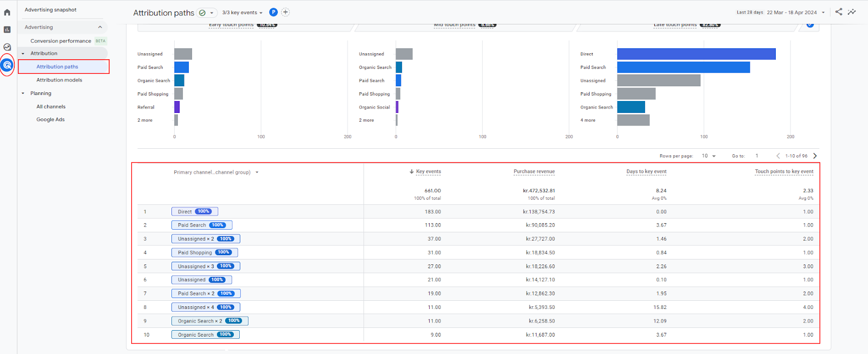Open the report status checkmark dropdown
Image resolution: width=868 pixels, height=354 pixels.
[206, 12]
